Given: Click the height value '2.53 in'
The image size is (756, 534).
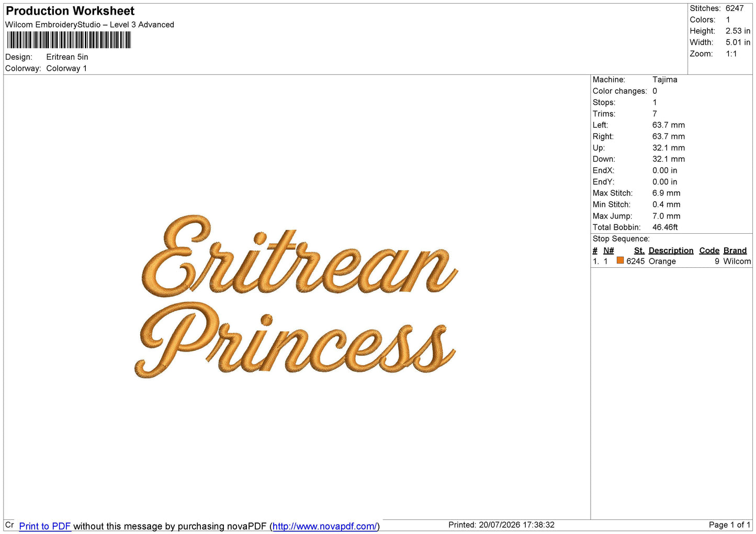Looking at the screenshot, I should point(738,31).
